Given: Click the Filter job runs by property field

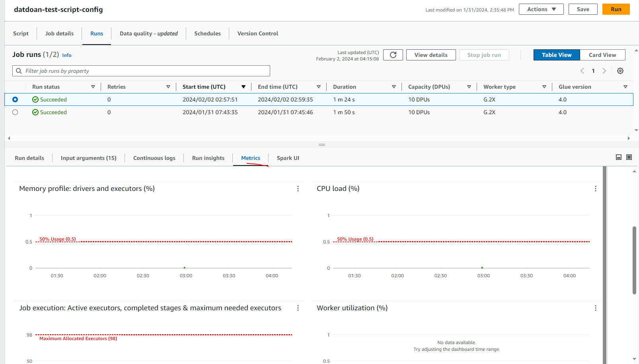Looking at the screenshot, I should pyautogui.click(x=141, y=71).
